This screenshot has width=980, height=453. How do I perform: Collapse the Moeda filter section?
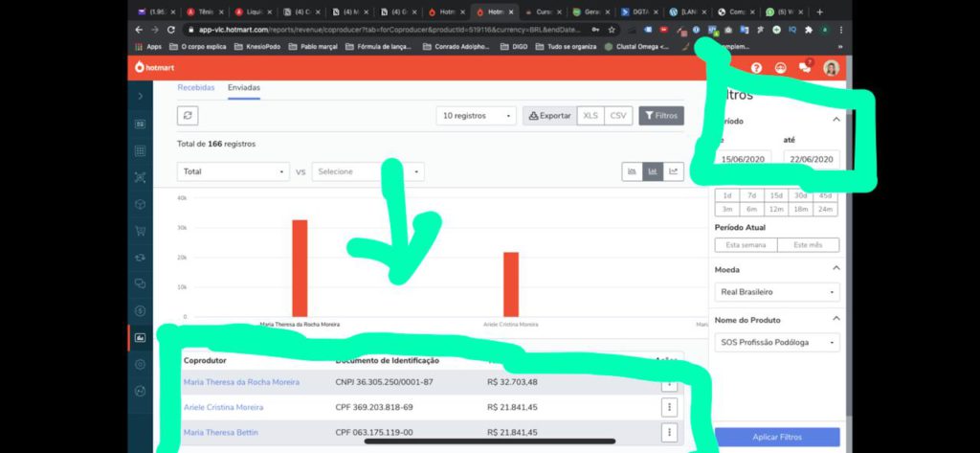point(836,268)
